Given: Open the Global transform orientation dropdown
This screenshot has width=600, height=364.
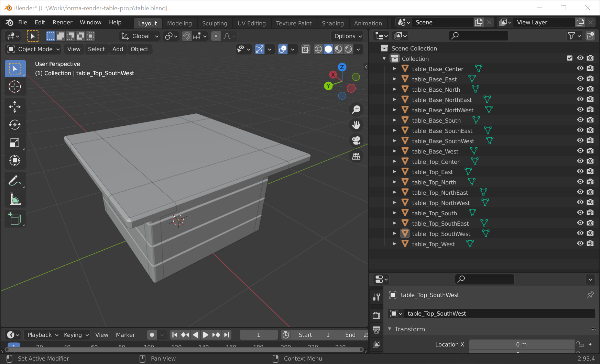Looking at the screenshot, I should tap(139, 36).
